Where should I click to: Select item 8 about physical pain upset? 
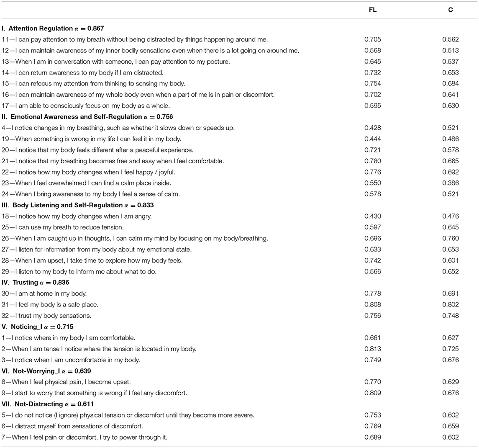click(x=66, y=382)
